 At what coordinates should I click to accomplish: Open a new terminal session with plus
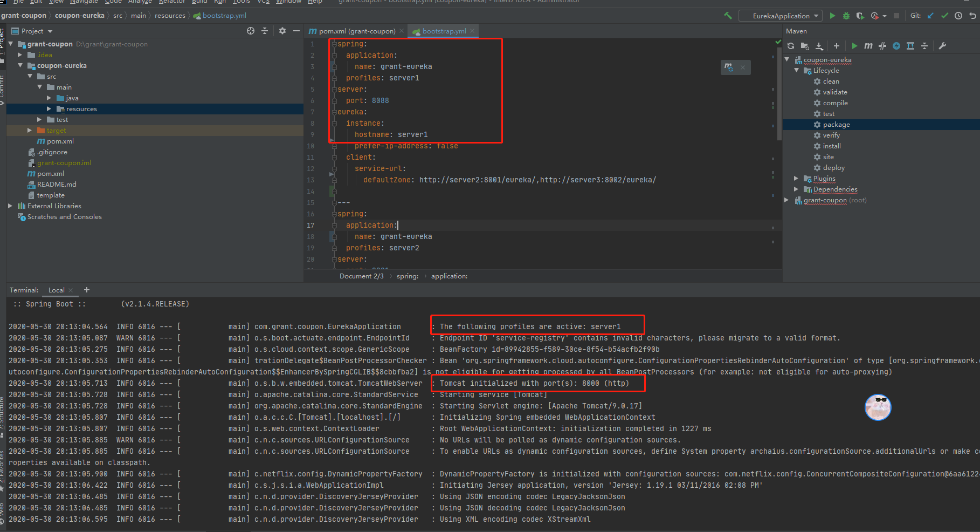[x=86, y=290]
